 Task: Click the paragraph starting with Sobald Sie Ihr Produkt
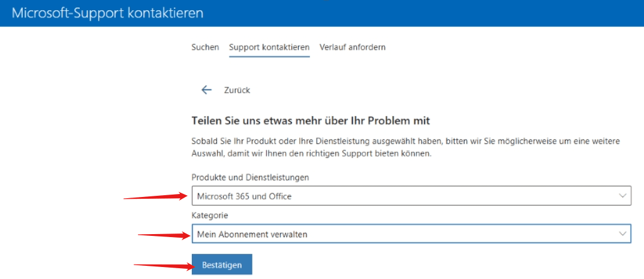click(405, 148)
